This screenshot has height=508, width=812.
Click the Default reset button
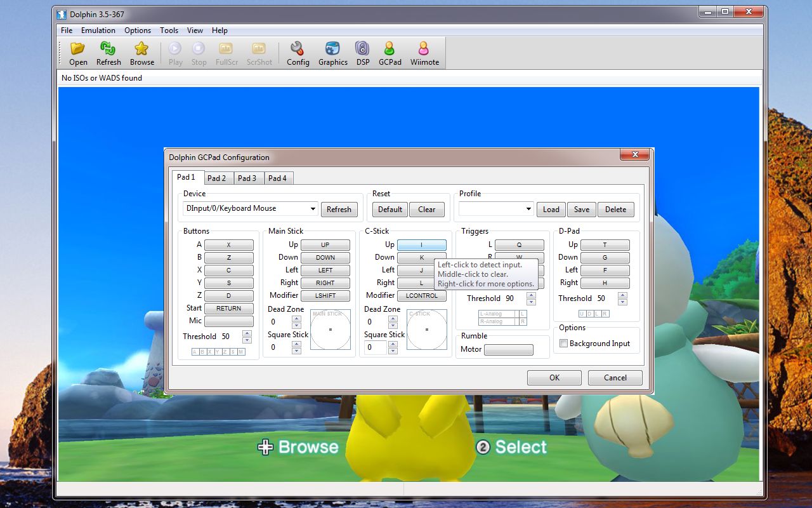pyautogui.click(x=390, y=210)
